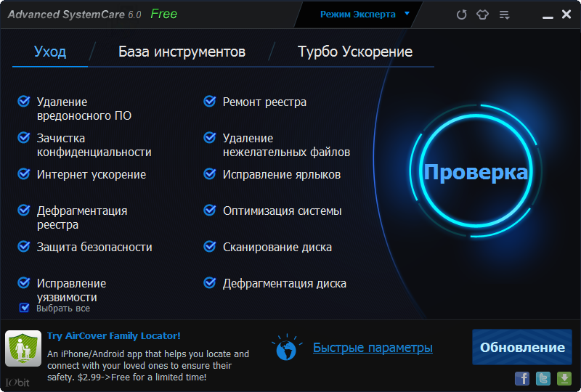This screenshot has height=392, width=581.
Task: Toggle Ремонт реестра checkbox
Action: click(210, 101)
